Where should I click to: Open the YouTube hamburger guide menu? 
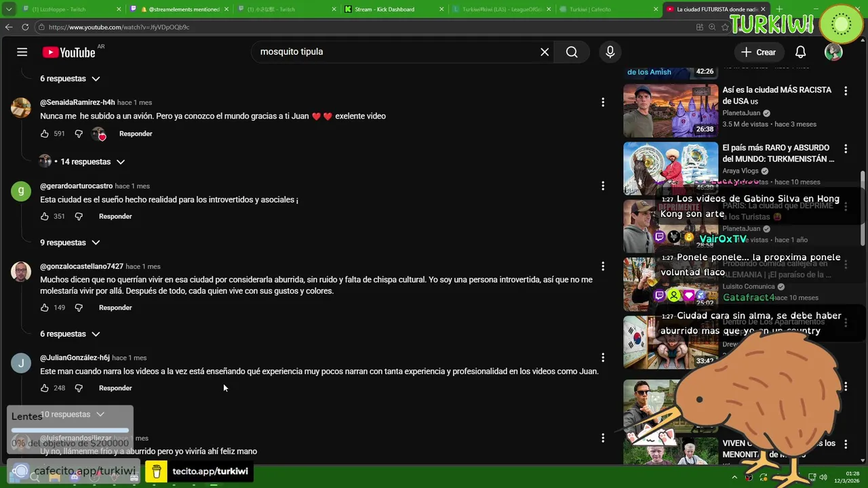point(22,52)
